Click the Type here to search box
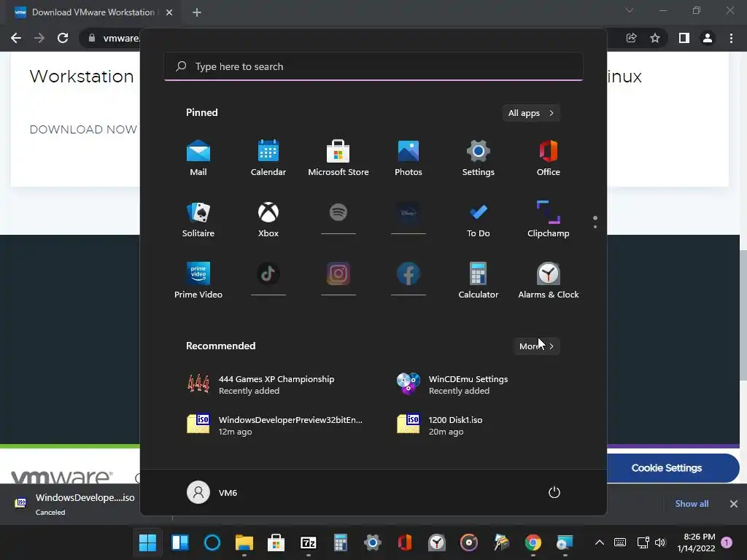 373,66
